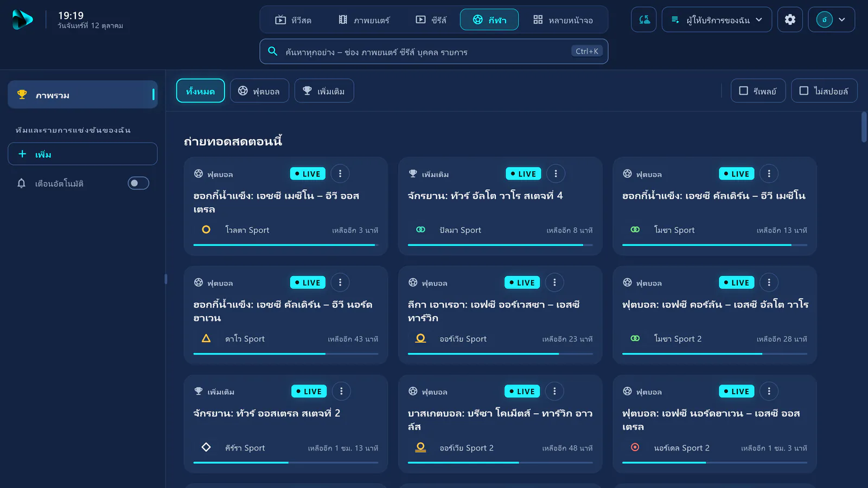
Task: Click the เพิ่ม button in sidebar
Action: point(82,154)
